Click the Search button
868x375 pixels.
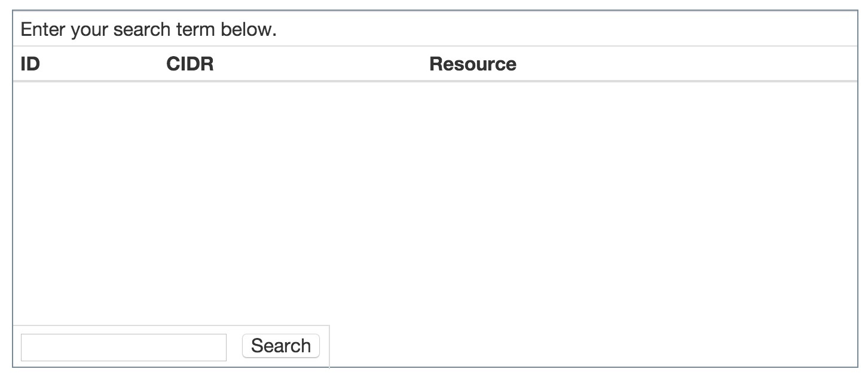pos(280,346)
